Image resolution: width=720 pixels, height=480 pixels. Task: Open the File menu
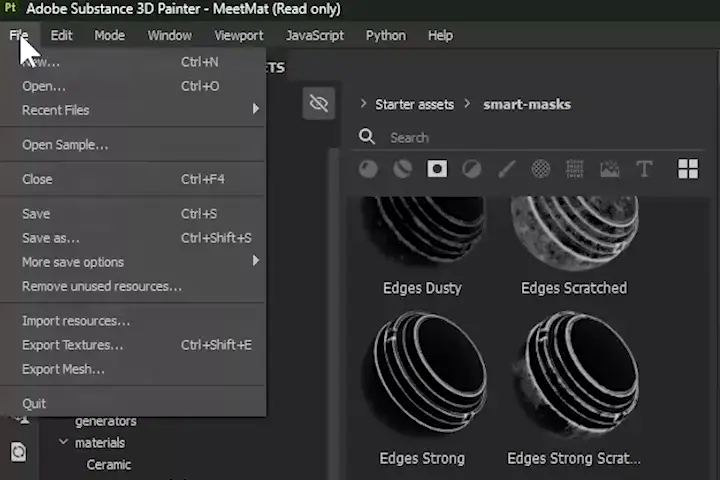(19, 35)
